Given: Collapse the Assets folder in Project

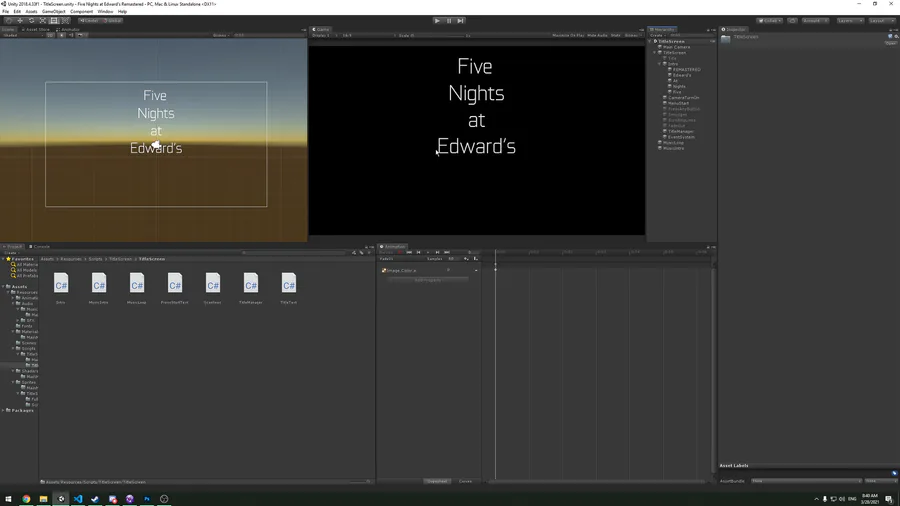Looking at the screenshot, I should click(x=3, y=286).
